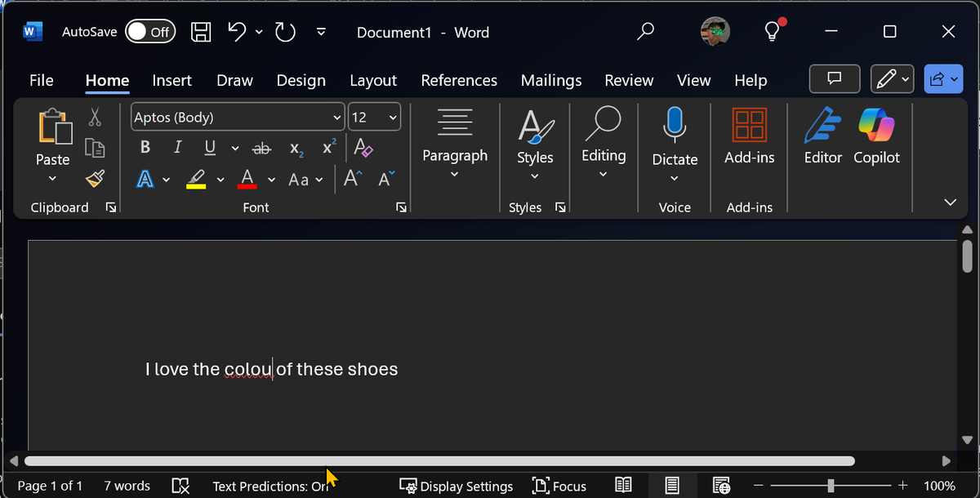Expand the font size dropdown
980x498 pixels.
(393, 118)
